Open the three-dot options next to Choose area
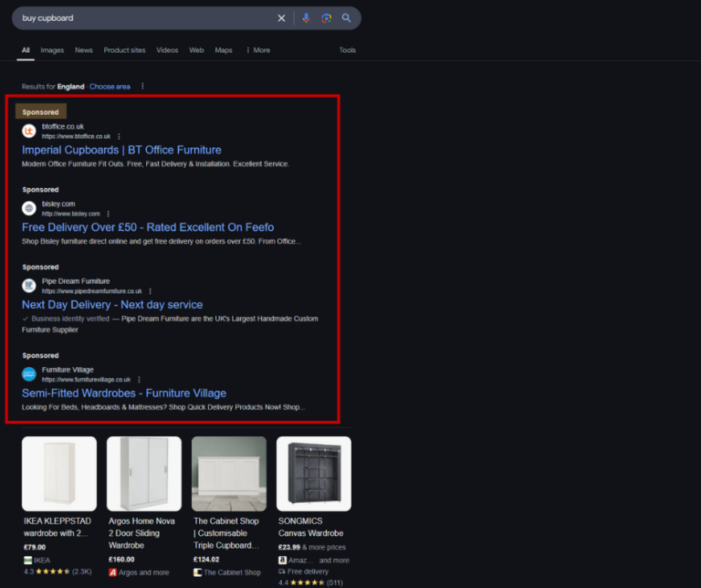The image size is (701, 588). tap(142, 86)
